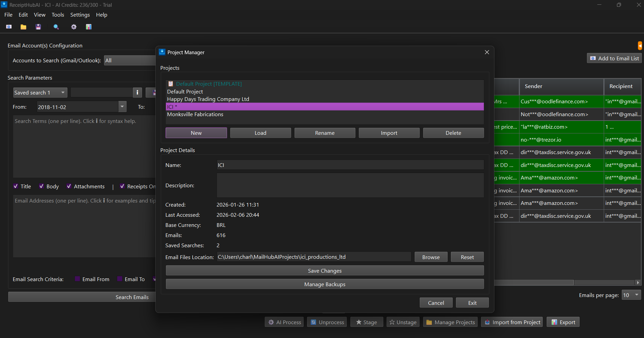This screenshot has height=338, width=644.
Task: Toggle the Title checkbox
Action: pos(16,186)
